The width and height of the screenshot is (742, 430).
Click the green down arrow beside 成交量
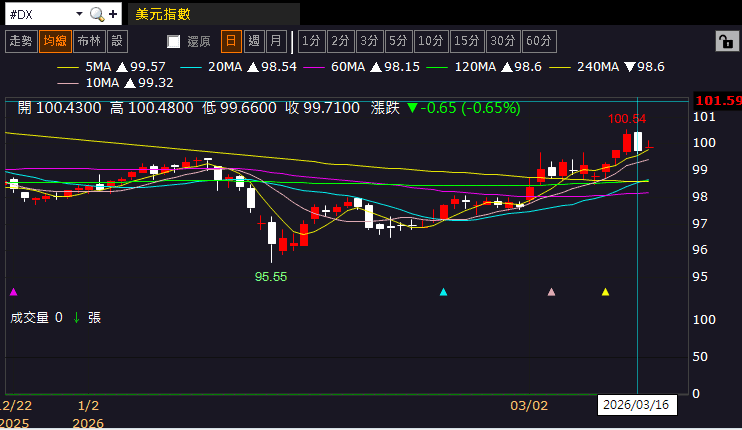tap(75, 317)
